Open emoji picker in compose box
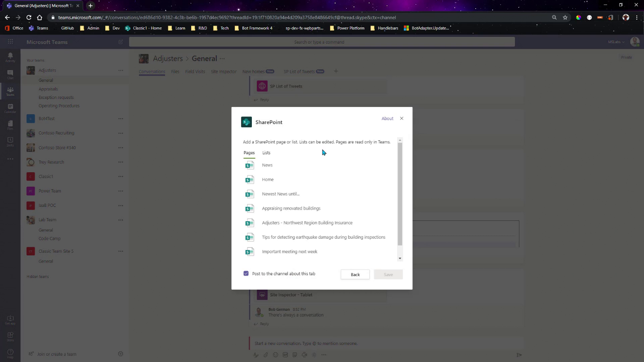Viewport: 644px width, 362px height. 275,355
